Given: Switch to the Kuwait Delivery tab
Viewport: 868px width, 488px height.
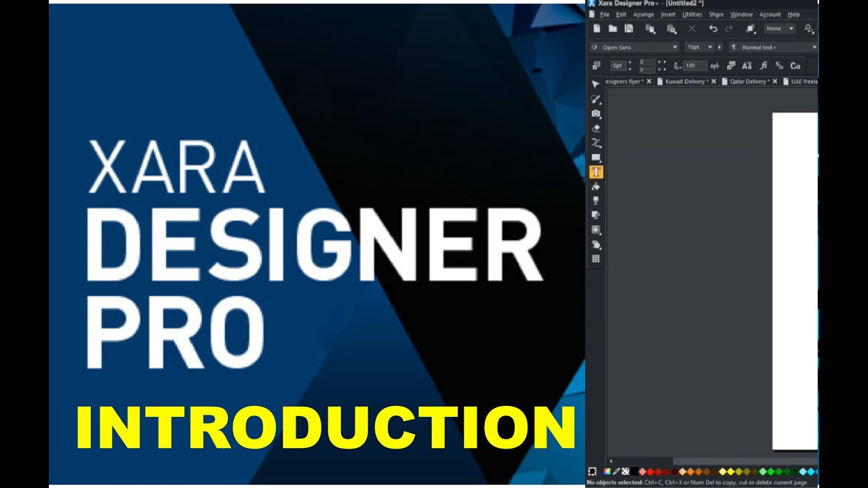Looking at the screenshot, I should (686, 81).
